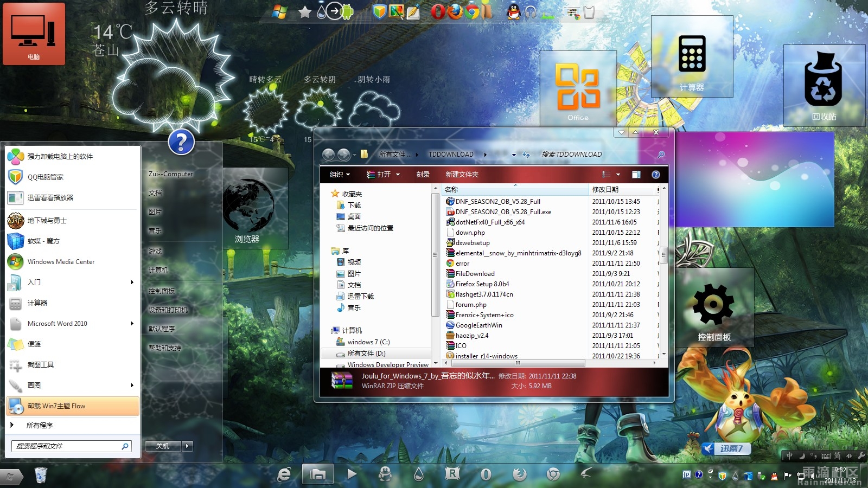Toggle the preview pane button in Explorer
868x488 pixels.
(x=636, y=175)
